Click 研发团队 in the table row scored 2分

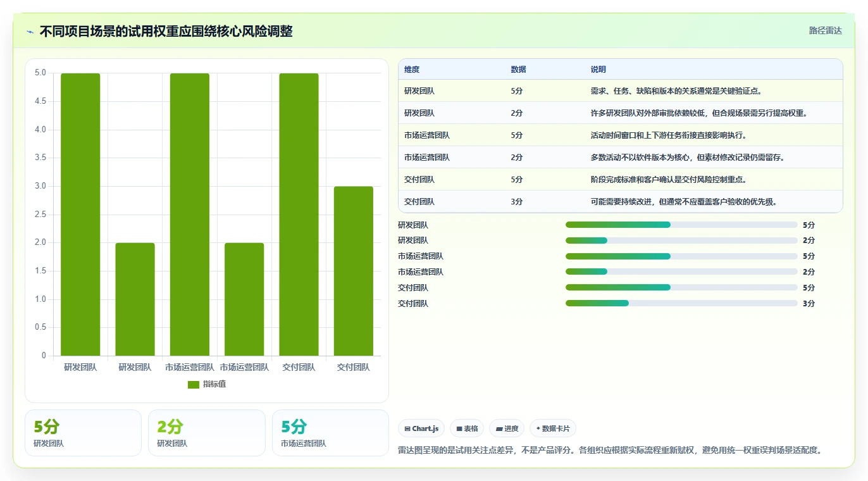click(419, 113)
